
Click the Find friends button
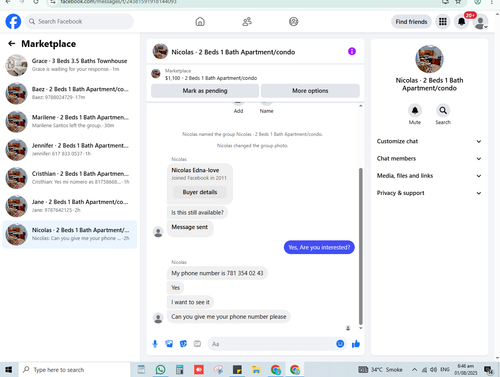(x=411, y=22)
